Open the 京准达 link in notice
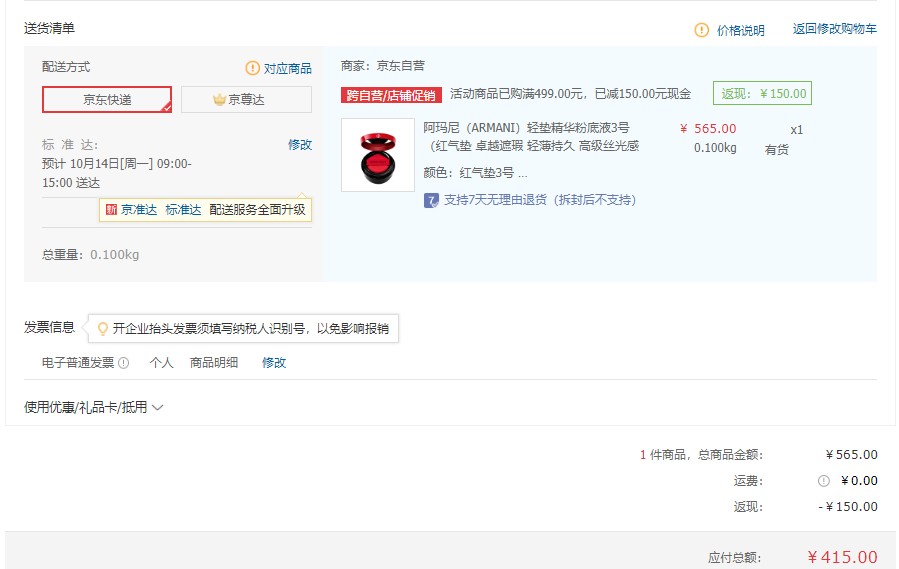This screenshot has width=899, height=569. pyautogui.click(x=139, y=210)
